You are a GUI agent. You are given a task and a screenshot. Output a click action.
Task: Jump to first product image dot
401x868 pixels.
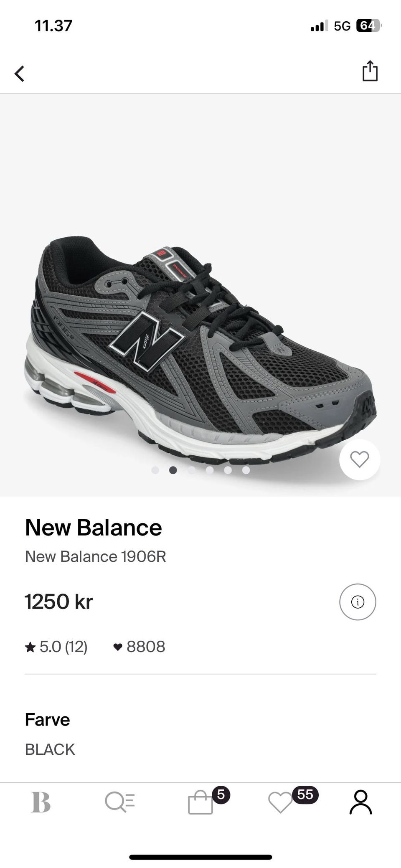155,470
